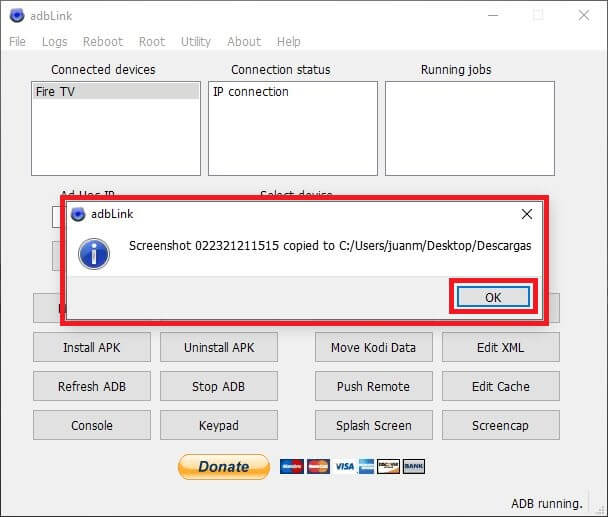Open the Help menu

point(288,41)
